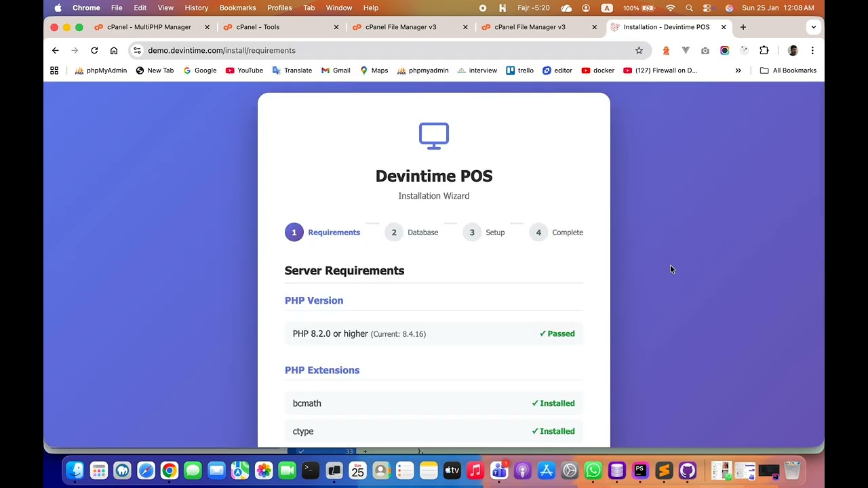Screen dimensions: 868x488
Task: Click the monitor logo above Devintime POS
Action: pos(434,136)
